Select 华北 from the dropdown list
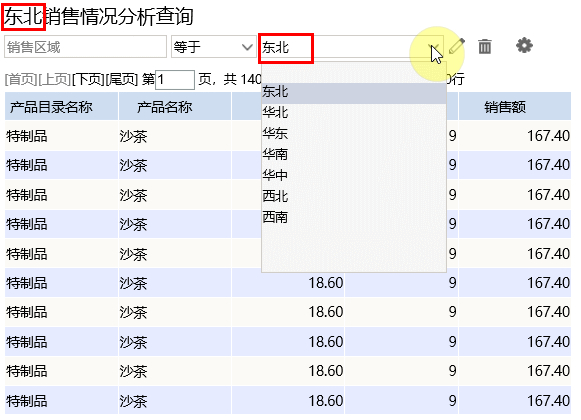Screen dimensions: 581x420 (354, 112)
